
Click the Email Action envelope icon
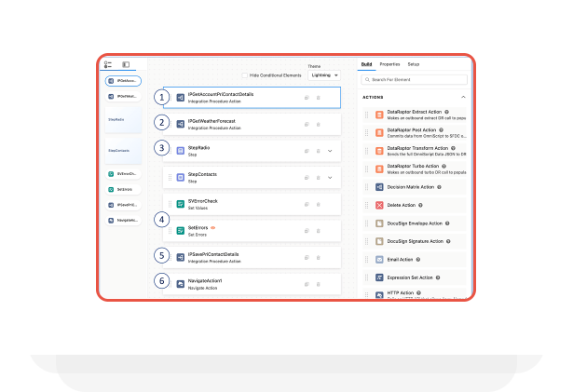point(379,260)
